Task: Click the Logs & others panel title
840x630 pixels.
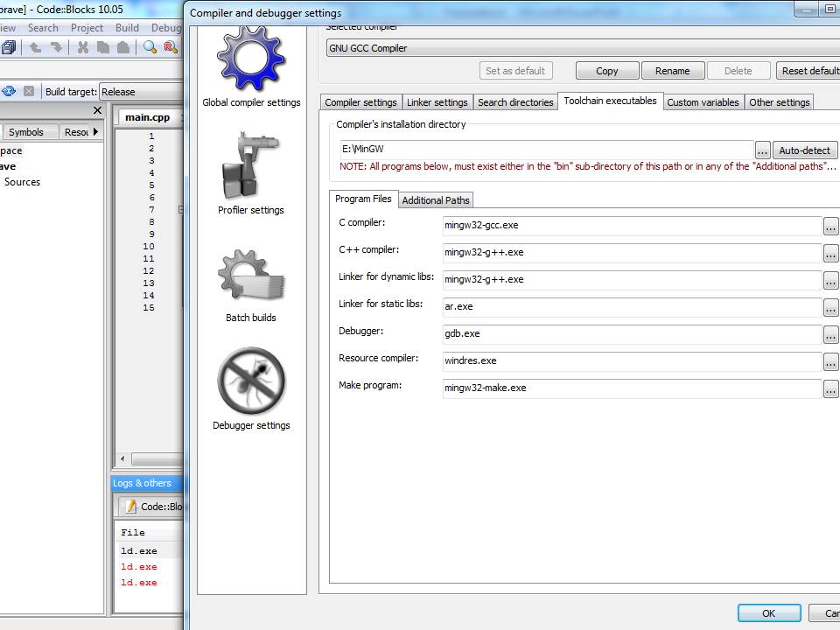Action: coord(142,483)
